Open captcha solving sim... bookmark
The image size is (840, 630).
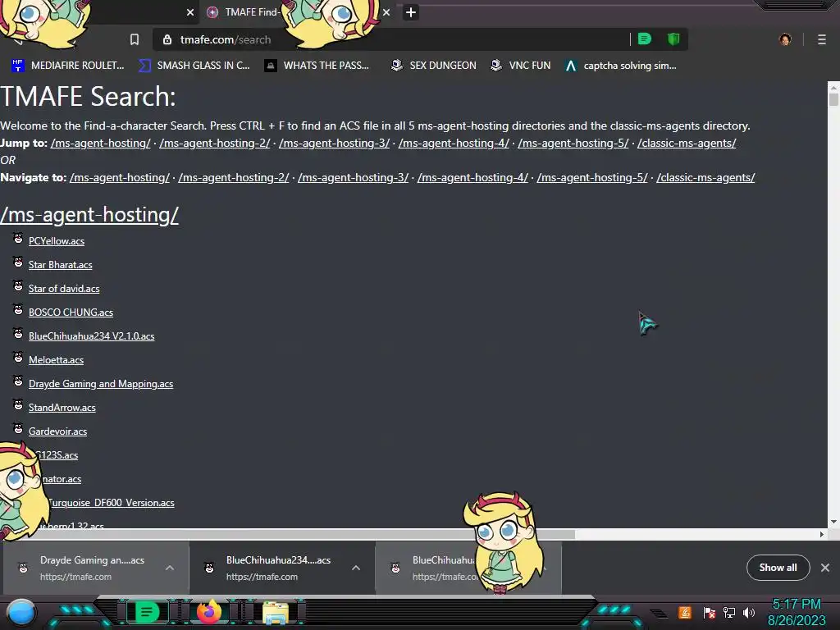pos(621,66)
